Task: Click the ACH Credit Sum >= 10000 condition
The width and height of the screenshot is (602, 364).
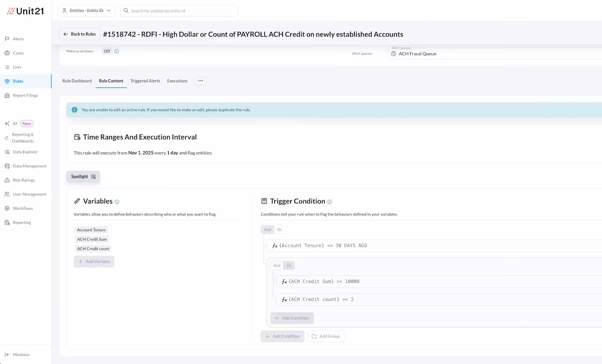Action: tap(439, 282)
